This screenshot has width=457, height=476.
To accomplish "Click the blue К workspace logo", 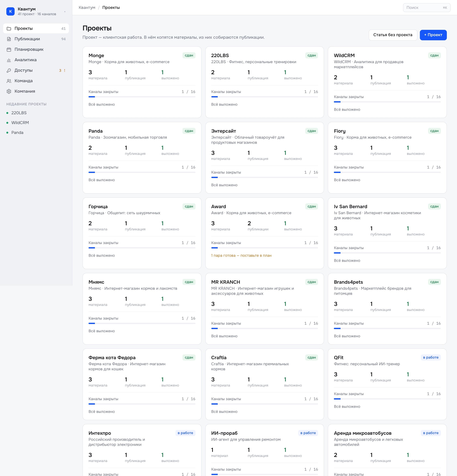I will click(x=10, y=11).
